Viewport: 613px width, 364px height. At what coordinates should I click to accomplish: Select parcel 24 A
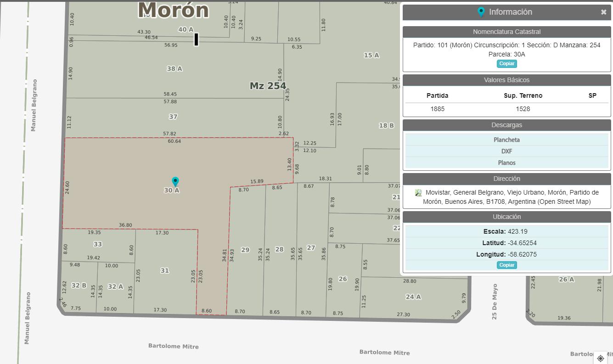[413, 297]
